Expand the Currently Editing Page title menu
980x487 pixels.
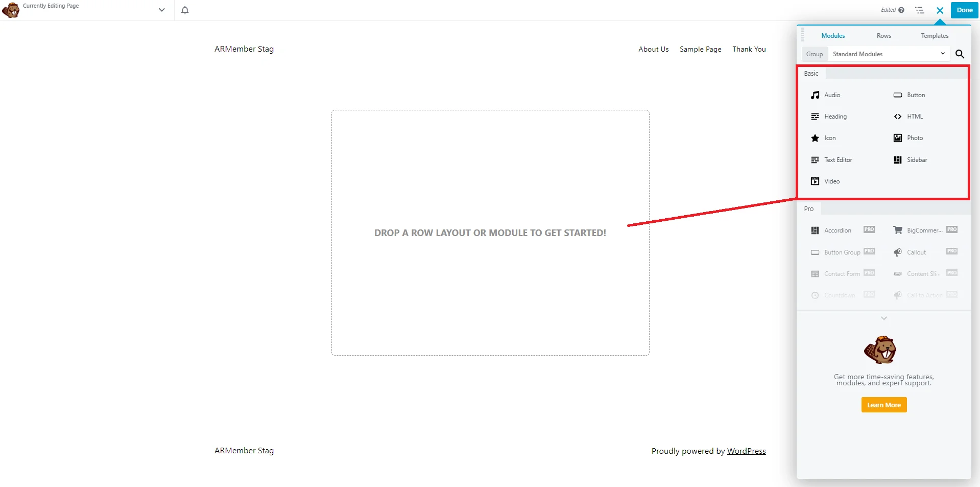(x=161, y=10)
